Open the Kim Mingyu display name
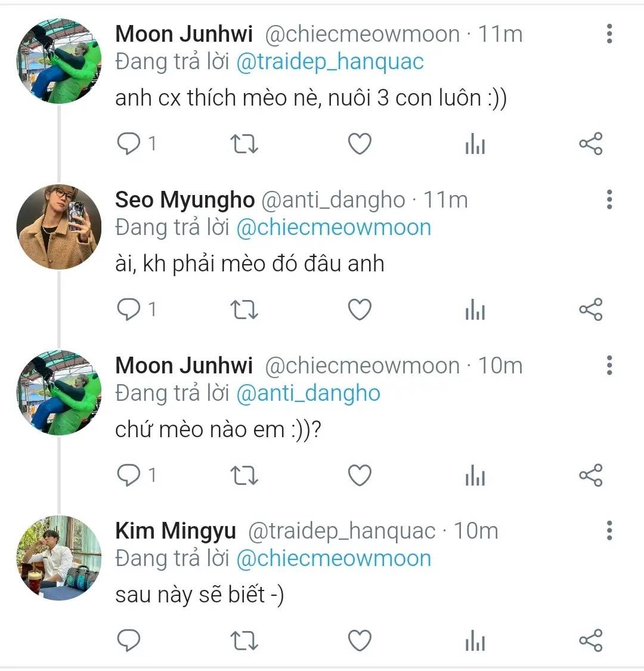The image size is (644, 671). point(175,531)
